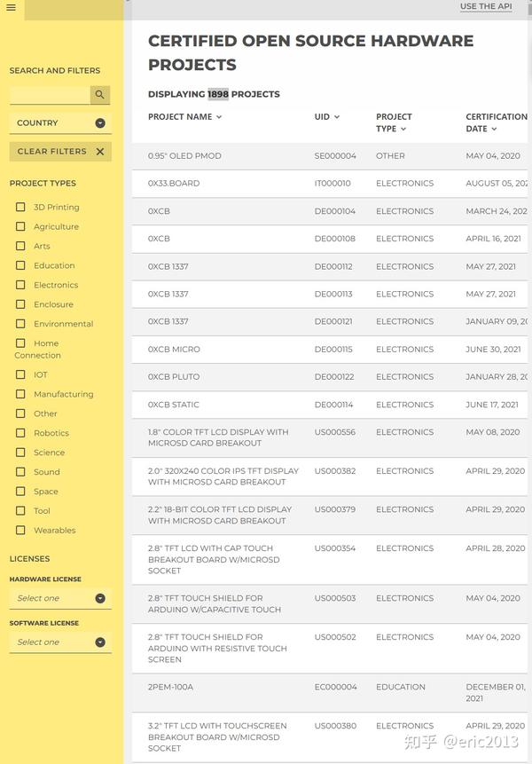Open the Software License dropdown
This screenshot has height=764, width=532.
60,642
